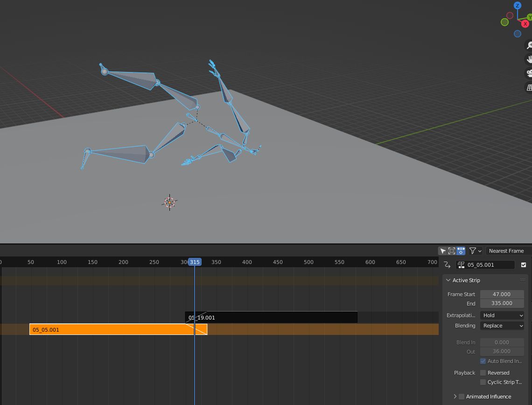The image size is (532, 405).
Task: Click the End 335.000 field
Action: (x=502, y=303)
